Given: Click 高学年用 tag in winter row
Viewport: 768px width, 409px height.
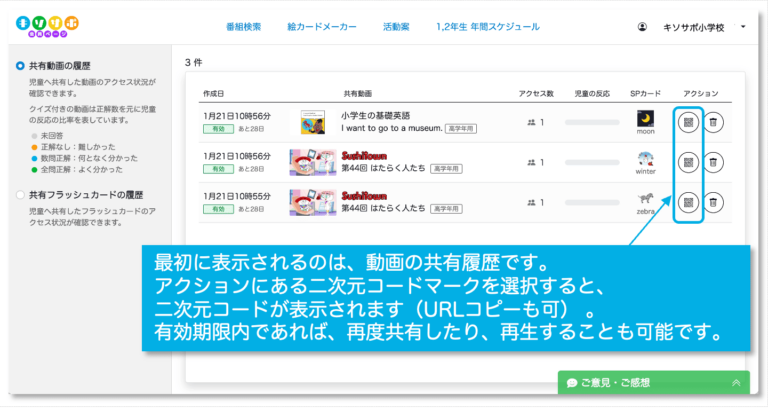Looking at the screenshot, I should click(x=446, y=169).
